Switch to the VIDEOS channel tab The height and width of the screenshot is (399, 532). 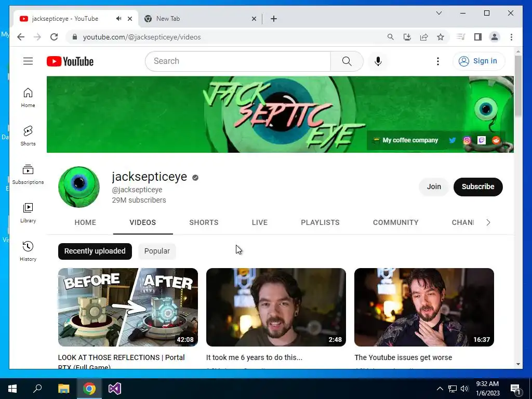coord(142,222)
